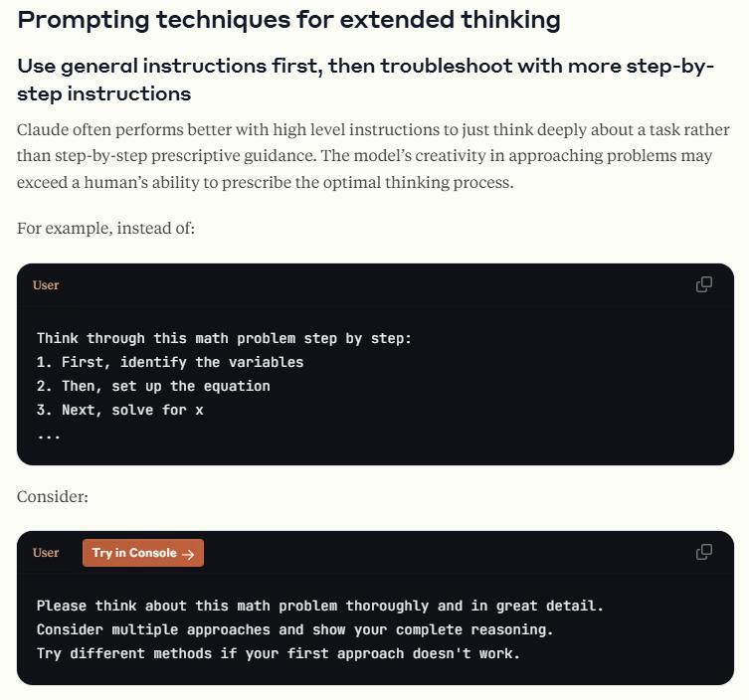Copy the 'Please think about' prompt code

703,553
